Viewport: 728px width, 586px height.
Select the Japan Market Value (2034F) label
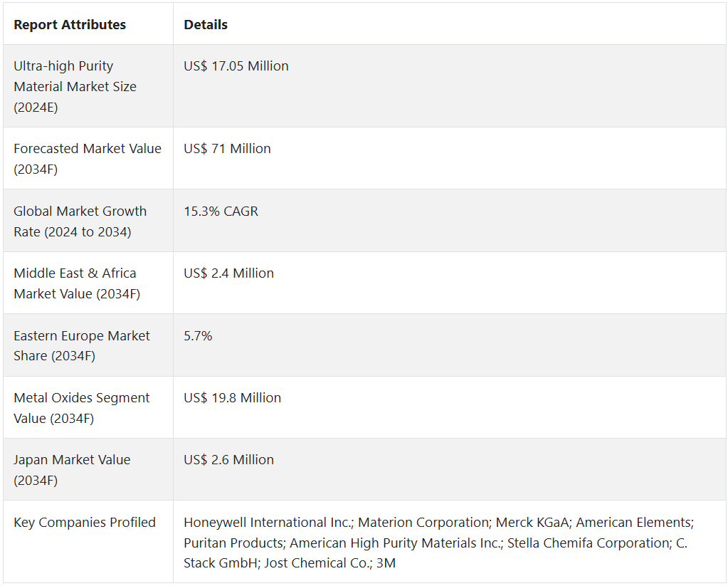pyautogui.click(x=72, y=470)
